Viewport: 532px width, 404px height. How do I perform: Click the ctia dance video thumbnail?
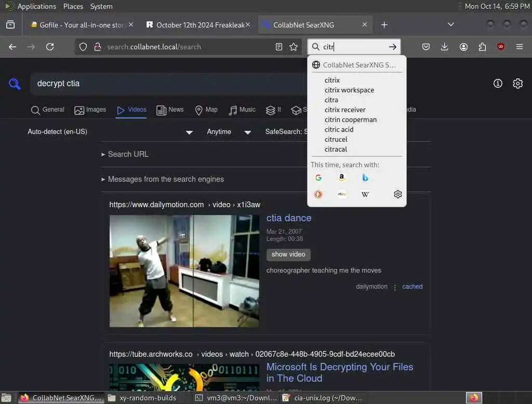(184, 271)
